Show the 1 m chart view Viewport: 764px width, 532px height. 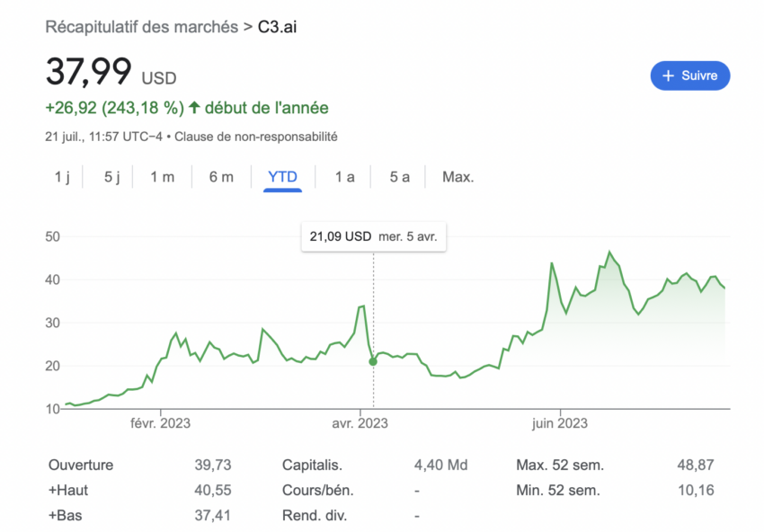pos(163,177)
